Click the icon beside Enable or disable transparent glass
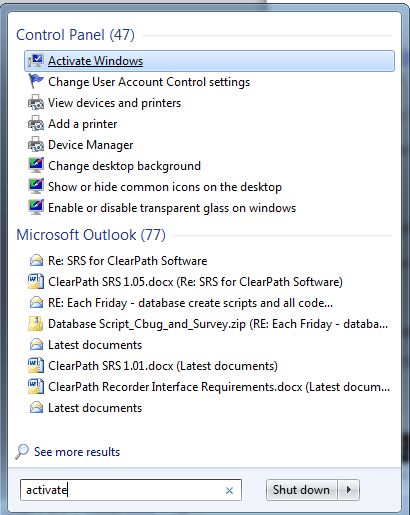Image resolution: width=410 pixels, height=515 pixels. pyautogui.click(x=36, y=207)
